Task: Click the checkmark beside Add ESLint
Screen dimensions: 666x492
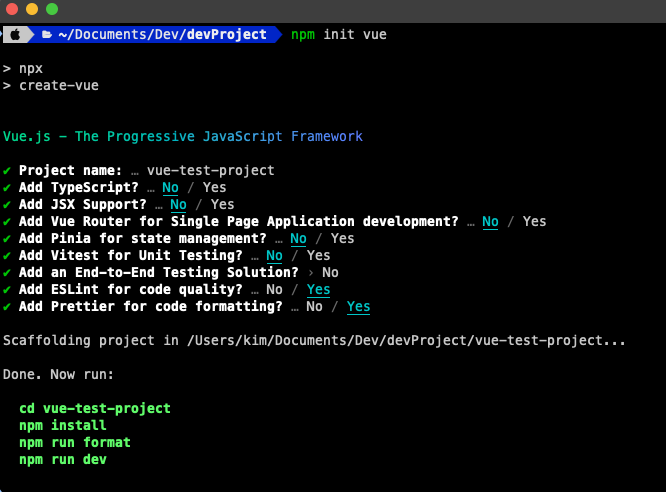Action: click(x=7, y=290)
